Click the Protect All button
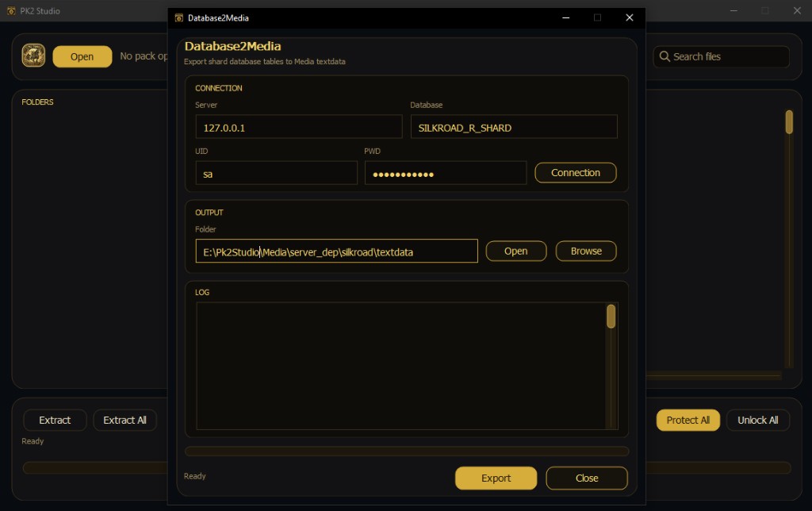 [688, 420]
